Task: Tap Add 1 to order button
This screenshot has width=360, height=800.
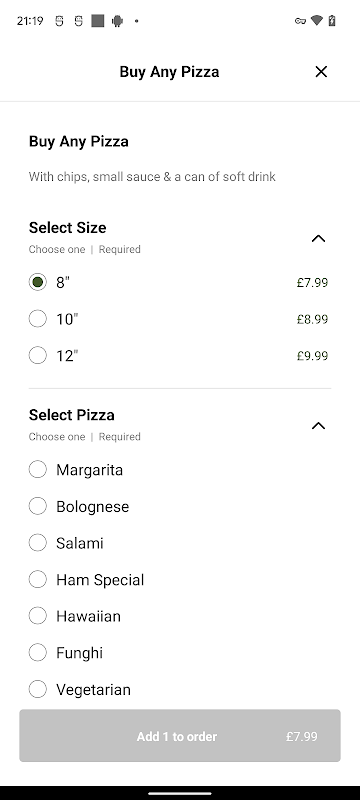Action: click(x=180, y=736)
